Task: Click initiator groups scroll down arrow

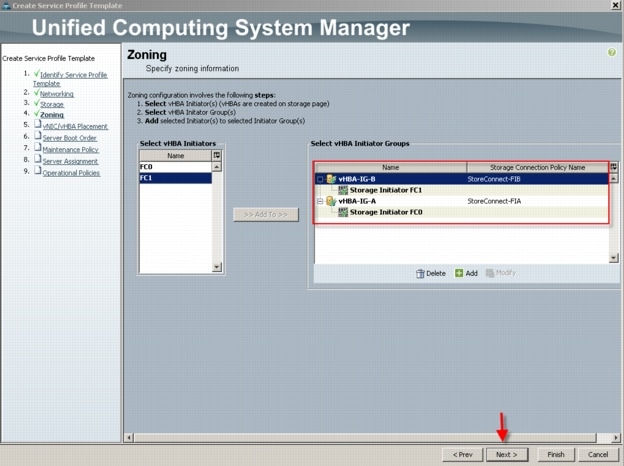Action: click(x=614, y=258)
